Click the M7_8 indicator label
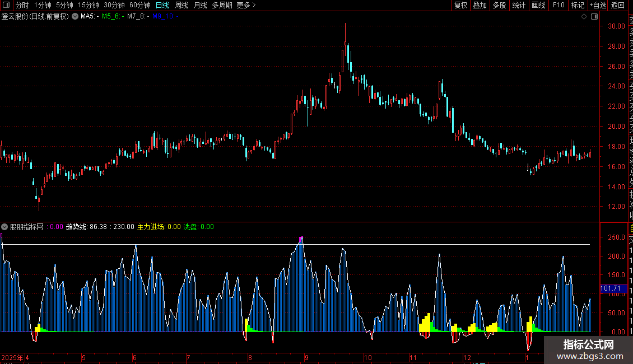Image resolution: width=633 pixels, height=364 pixels. pyautogui.click(x=138, y=17)
